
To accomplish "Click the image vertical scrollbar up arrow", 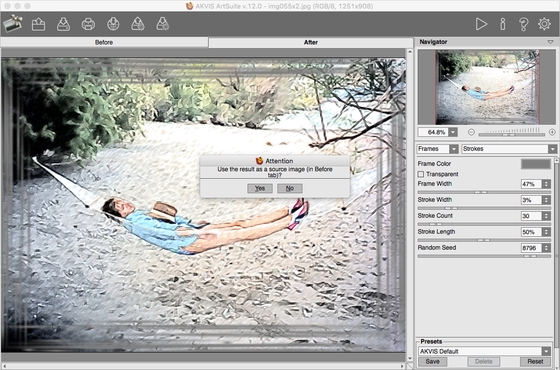I will [x=410, y=52].
